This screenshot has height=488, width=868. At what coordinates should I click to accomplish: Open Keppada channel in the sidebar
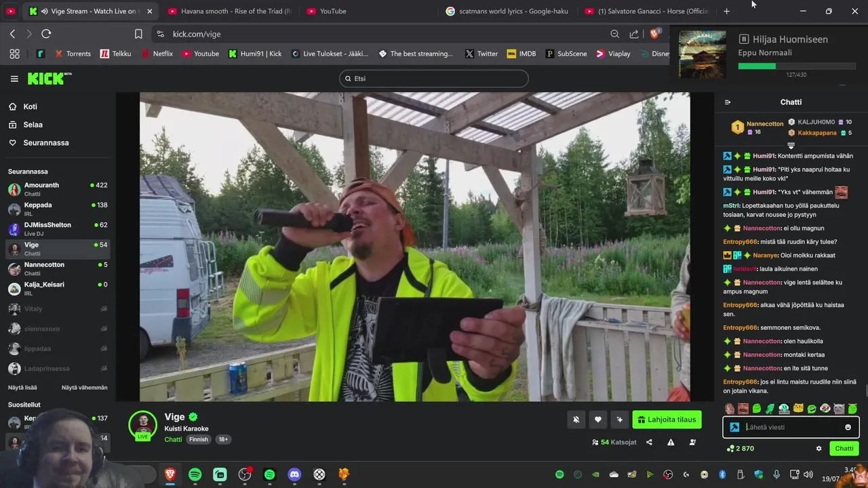pyautogui.click(x=58, y=209)
